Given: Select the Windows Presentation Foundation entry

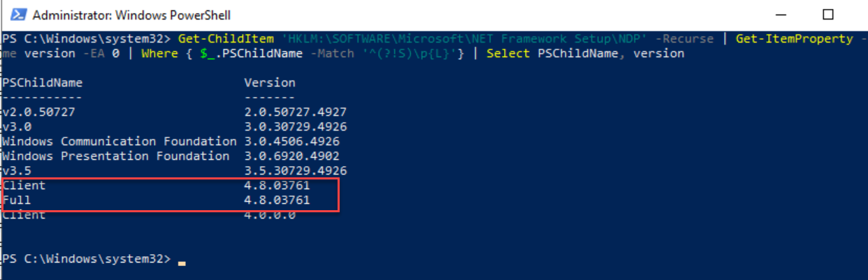Looking at the screenshot, I should pyautogui.click(x=115, y=156).
